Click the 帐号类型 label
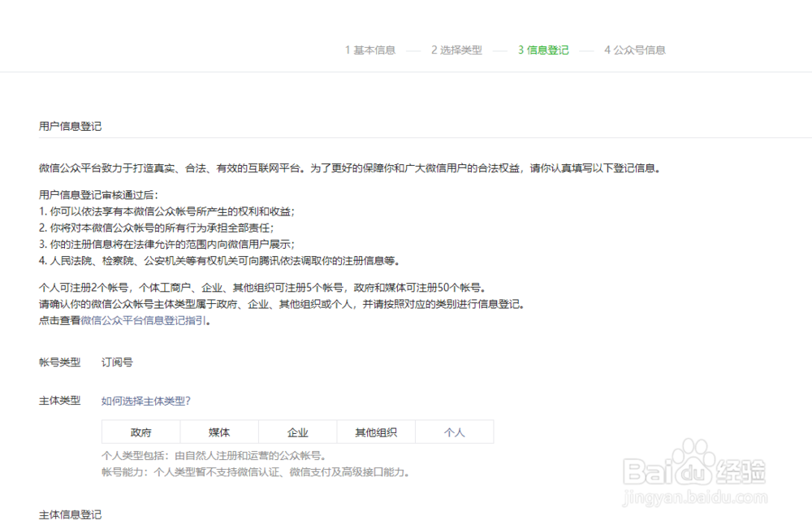This screenshot has height=525, width=812. [x=59, y=362]
